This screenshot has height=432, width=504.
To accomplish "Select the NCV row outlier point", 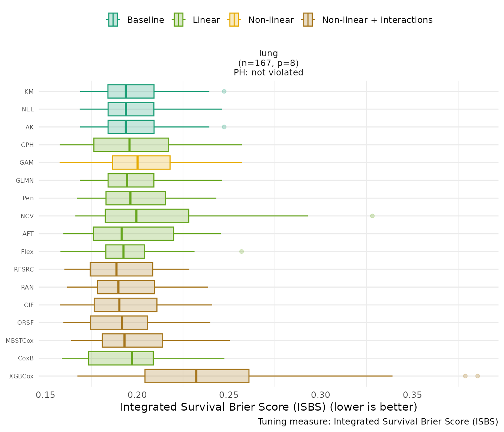I will click(372, 216).
